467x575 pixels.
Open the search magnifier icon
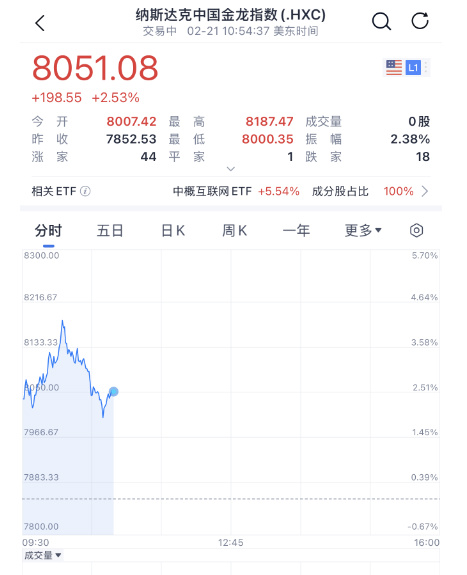(x=382, y=22)
